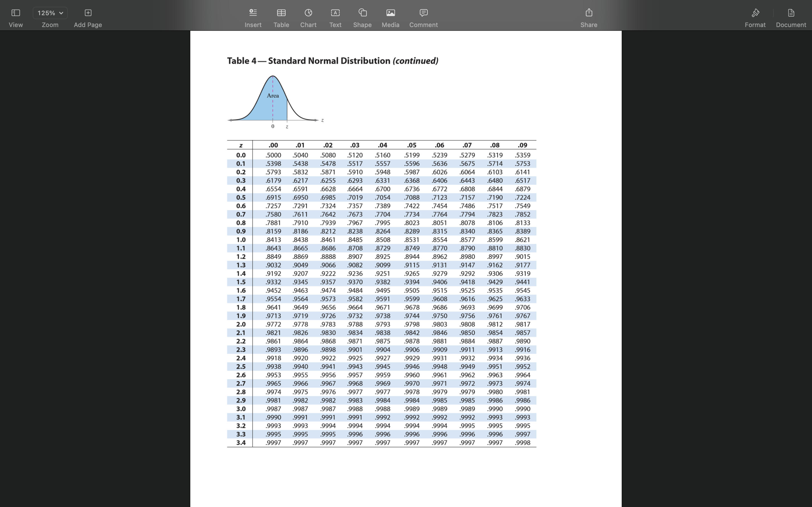
Task: Insert a table using the Table icon
Action: click(281, 13)
